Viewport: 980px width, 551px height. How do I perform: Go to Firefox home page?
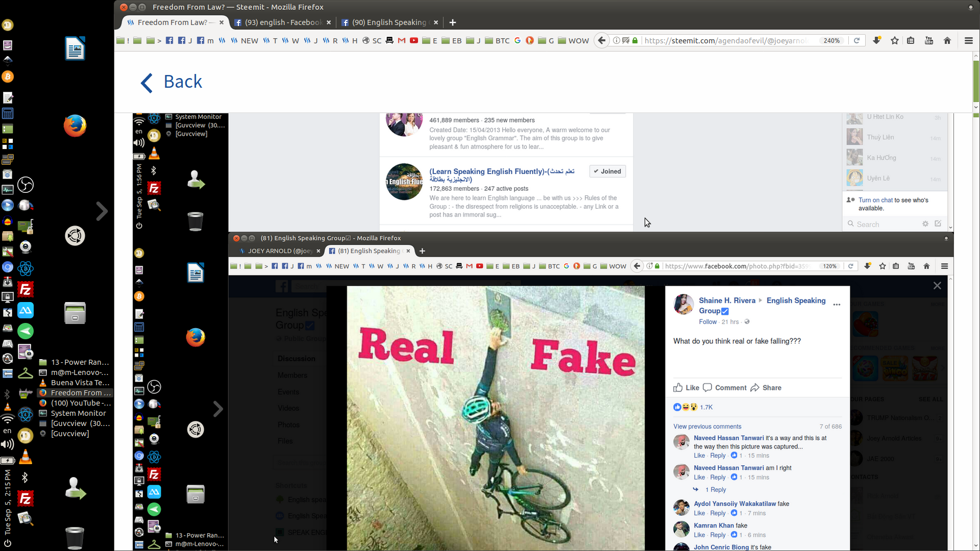tap(947, 41)
